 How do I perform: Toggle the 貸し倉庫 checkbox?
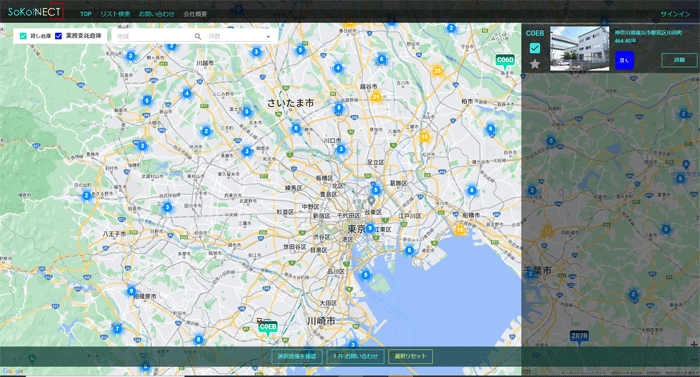(23, 36)
